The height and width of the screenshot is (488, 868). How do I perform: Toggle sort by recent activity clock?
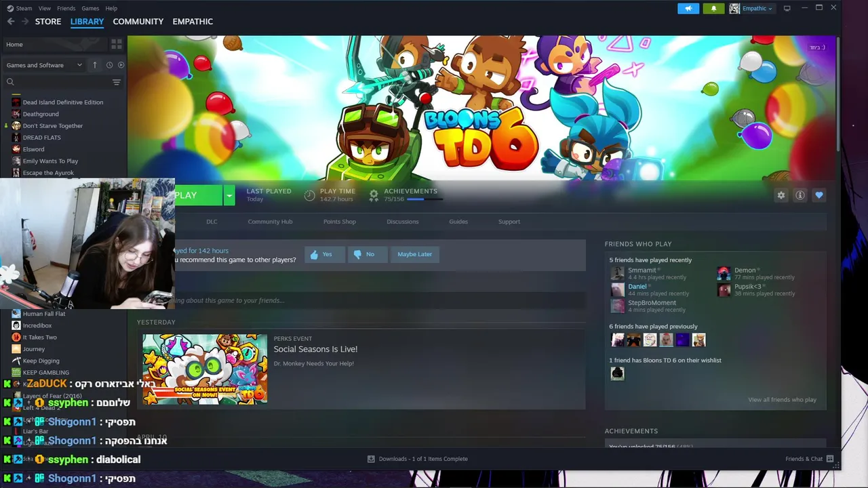coord(109,65)
